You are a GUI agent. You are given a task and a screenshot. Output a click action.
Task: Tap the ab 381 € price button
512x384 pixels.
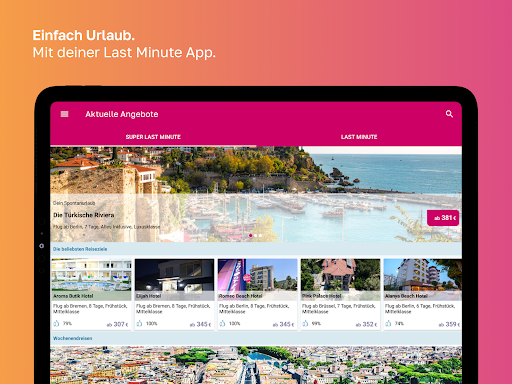pos(443,218)
